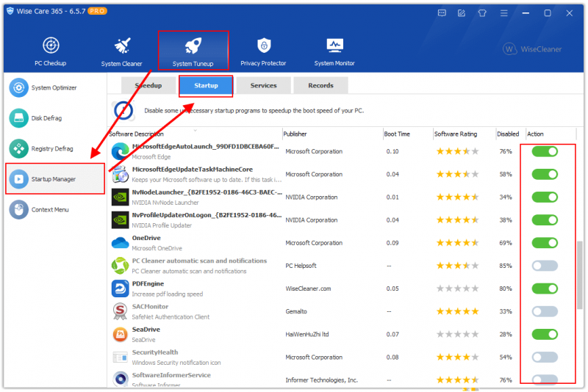Click the PC Helpsoft publisher cell
588x392 pixels.
coord(301,266)
